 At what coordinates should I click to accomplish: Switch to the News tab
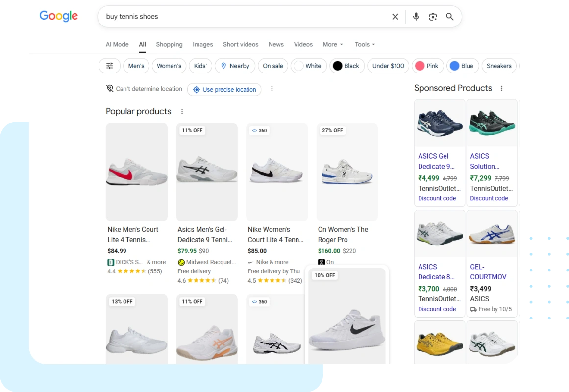(x=276, y=44)
